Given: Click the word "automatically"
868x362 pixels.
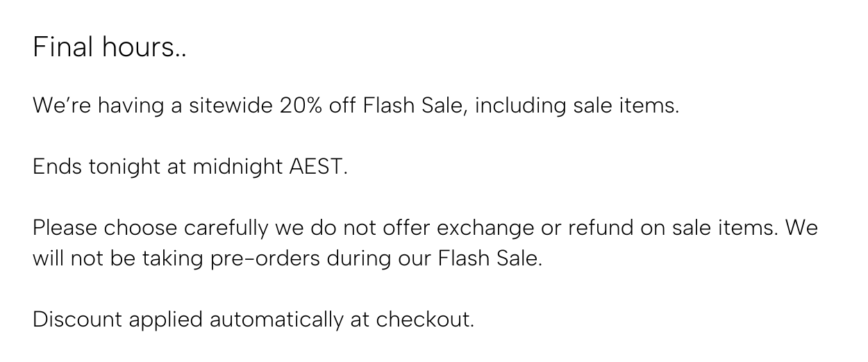Looking at the screenshot, I should 276,320.
